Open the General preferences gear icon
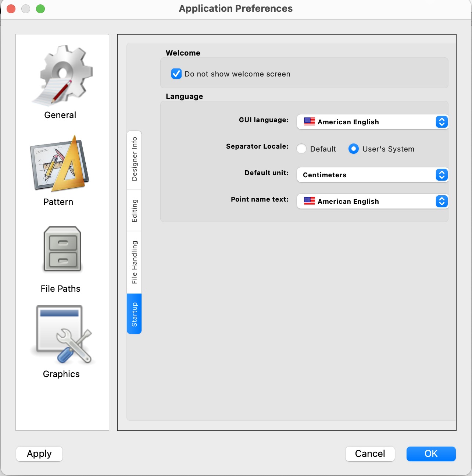The image size is (472, 476). [x=62, y=75]
